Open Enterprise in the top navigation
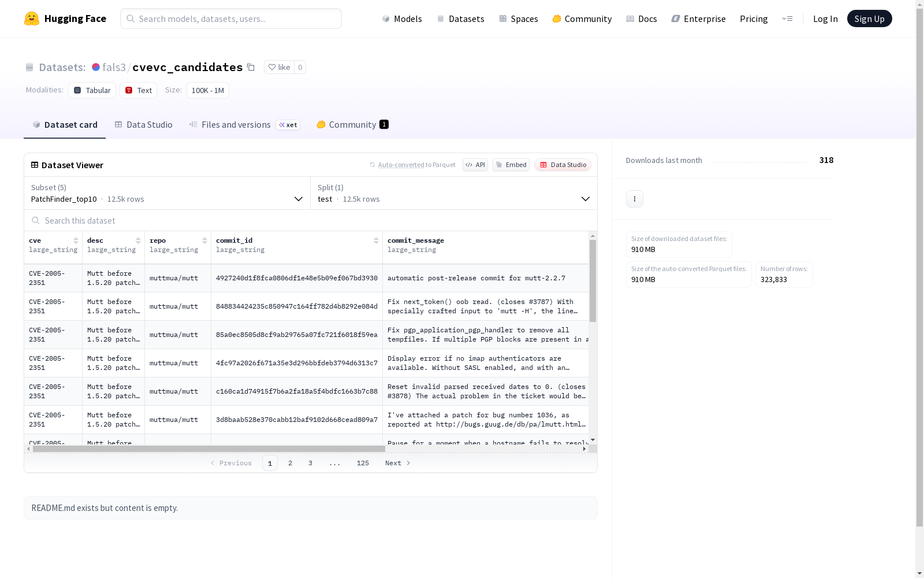 click(x=698, y=18)
